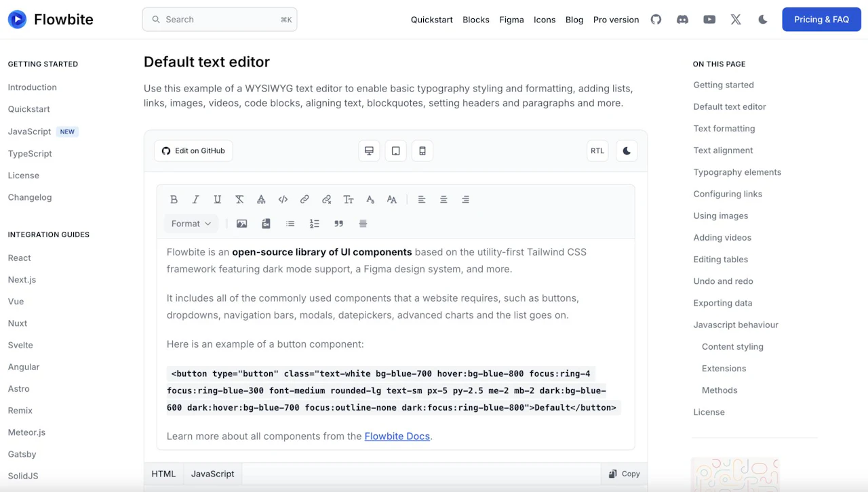868x492 pixels.
Task: Create an ordered numbered list
Action: click(x=314, y=224)
